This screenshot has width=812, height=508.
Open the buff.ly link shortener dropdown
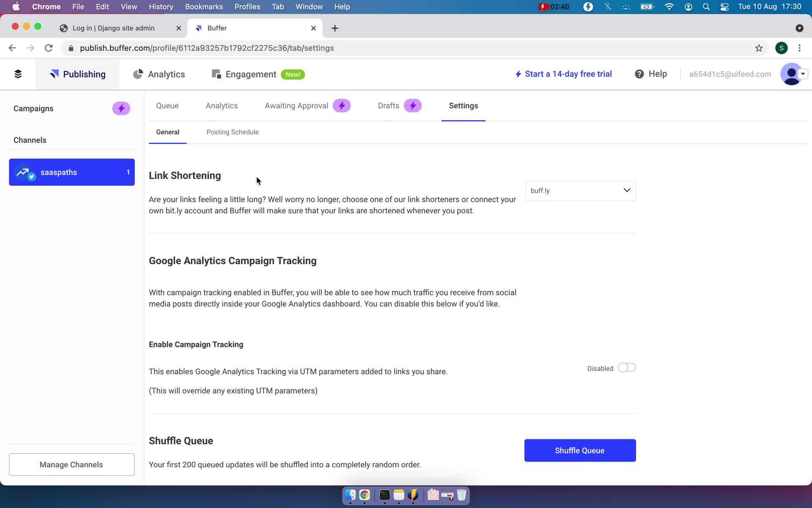(580, 191)
